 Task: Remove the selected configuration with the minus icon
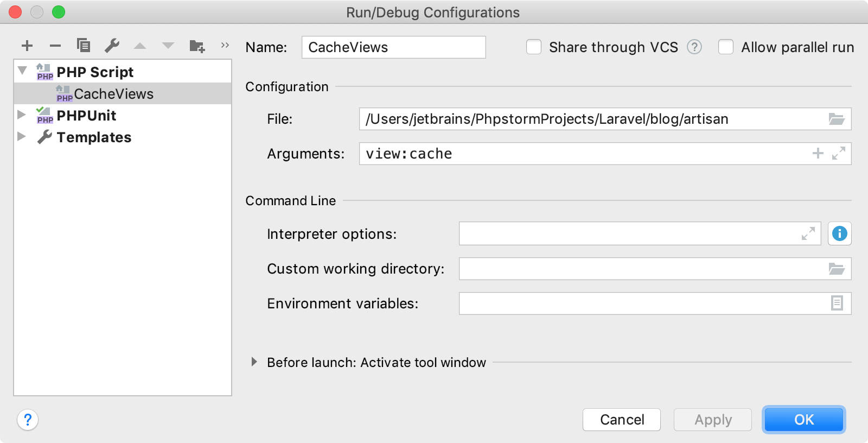(x=55, y=46)
